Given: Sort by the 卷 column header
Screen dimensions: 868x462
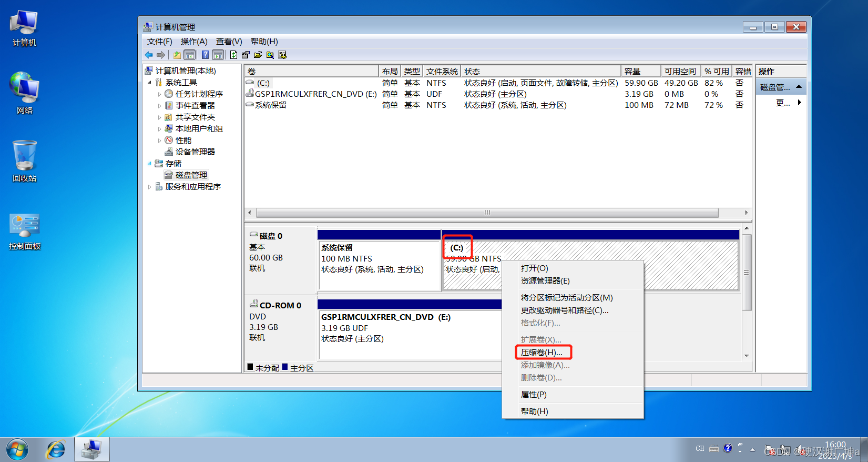Looking at the screenshot, I should click(311, 71).
